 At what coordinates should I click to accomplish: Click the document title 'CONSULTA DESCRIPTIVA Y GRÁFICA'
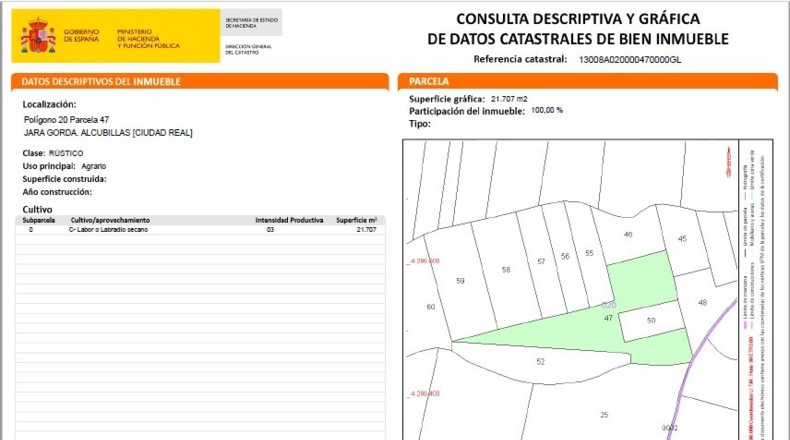(578, 19)
